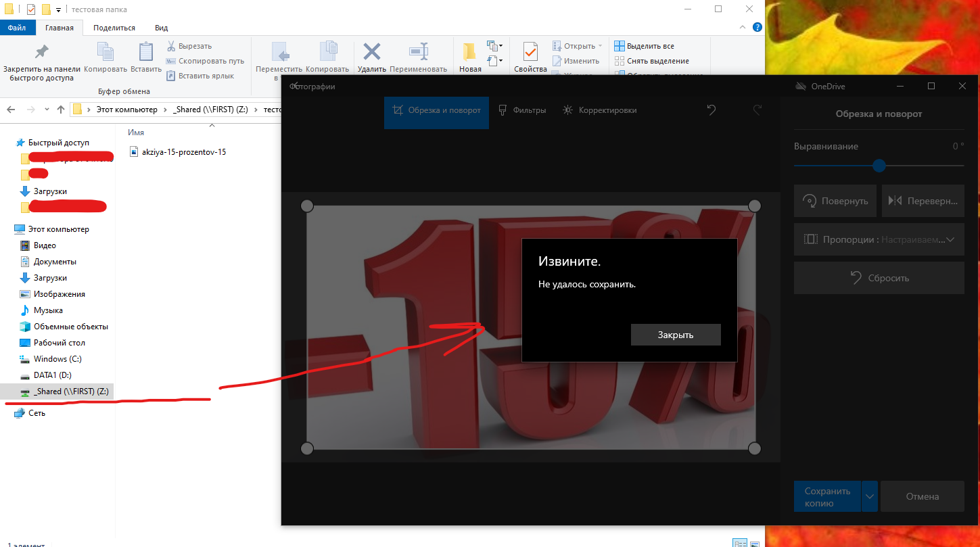Click Вырезать scissors in the ribbon
This screenshot has width=980, height=547.
coord(190,46)
